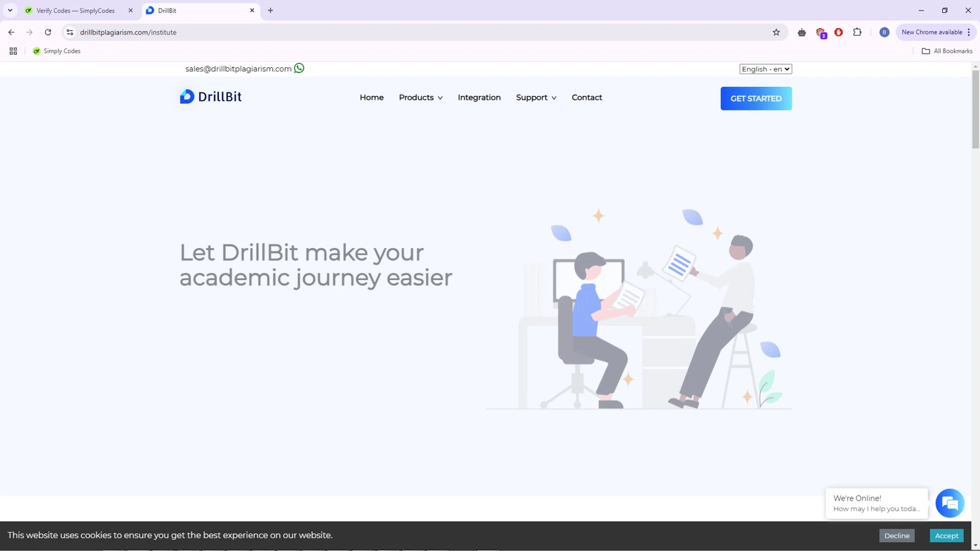Viewport: 980px width, 551px height.
Task: Open the Contact nav link
Action: tap(587, 97)
